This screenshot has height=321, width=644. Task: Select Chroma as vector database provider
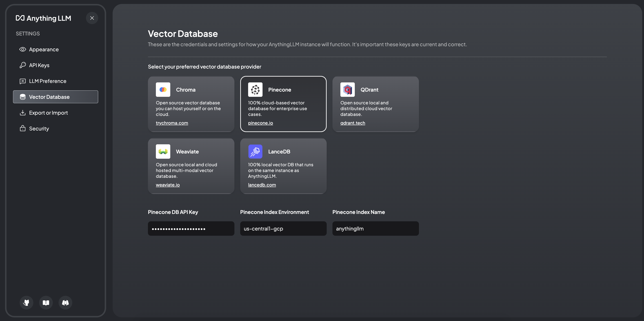[x=191, y=104]
